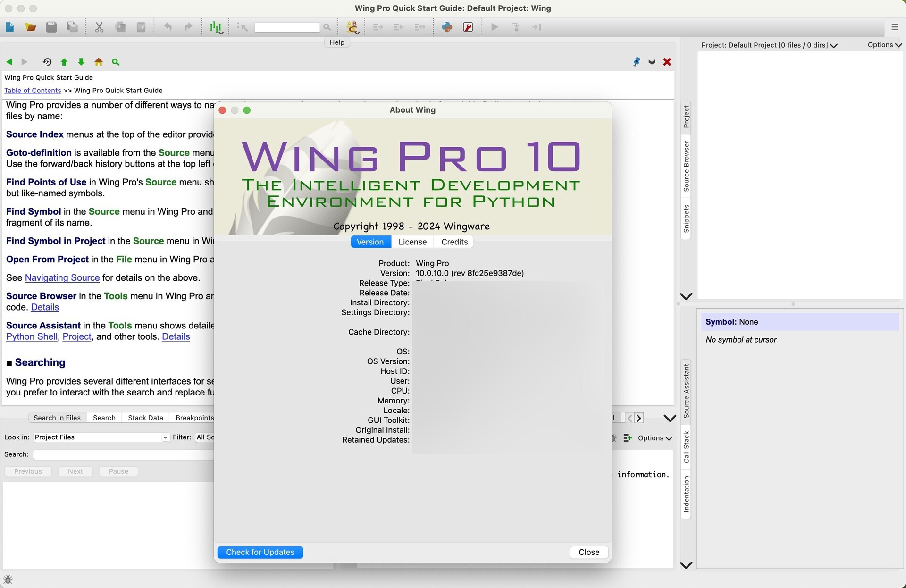Open bottom panel Options dropdown
906x588 pixels.
[x=655, y=438]
